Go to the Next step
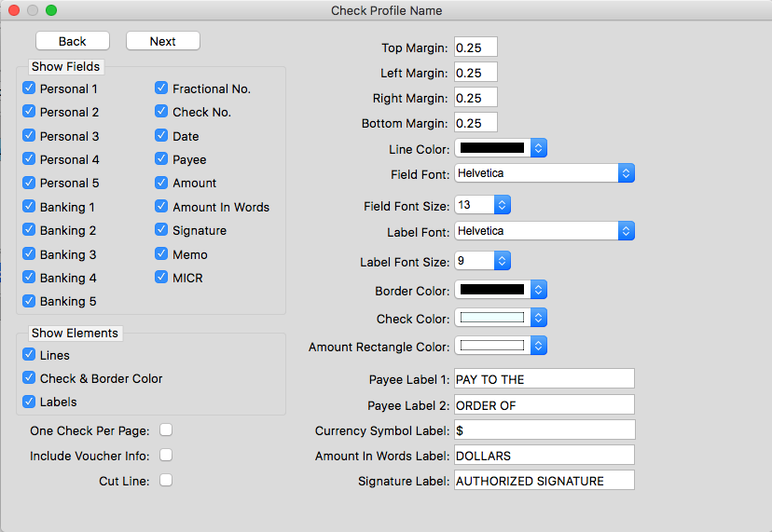The image size is (772, 532). pyautogui.click(x=163, y=41)
